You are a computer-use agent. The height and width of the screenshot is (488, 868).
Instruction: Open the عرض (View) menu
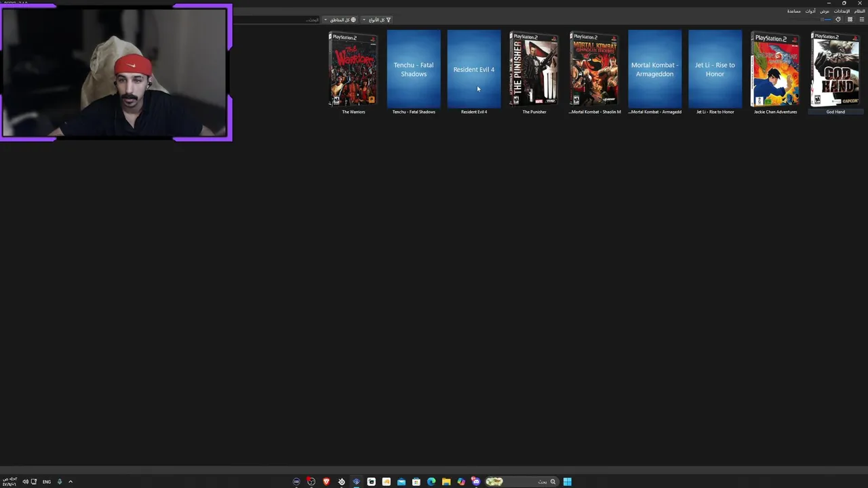[825, 12]
